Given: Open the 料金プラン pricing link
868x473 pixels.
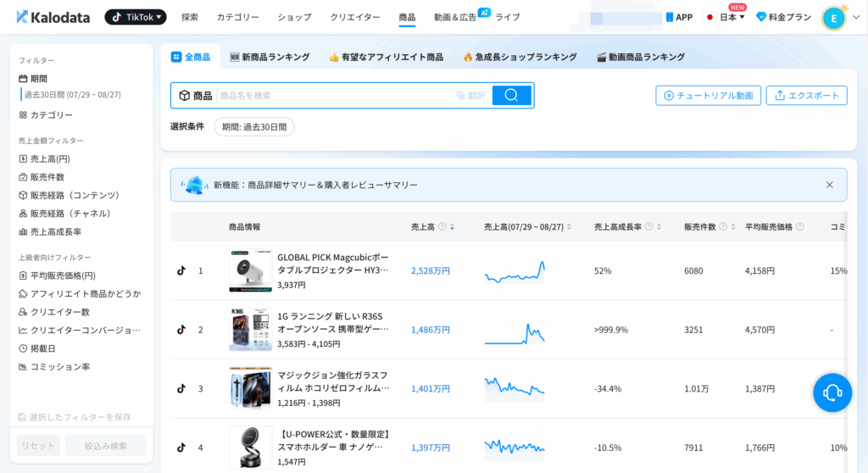Looking at the screenshot, I should pyautogui.click(x=784, y=17).
